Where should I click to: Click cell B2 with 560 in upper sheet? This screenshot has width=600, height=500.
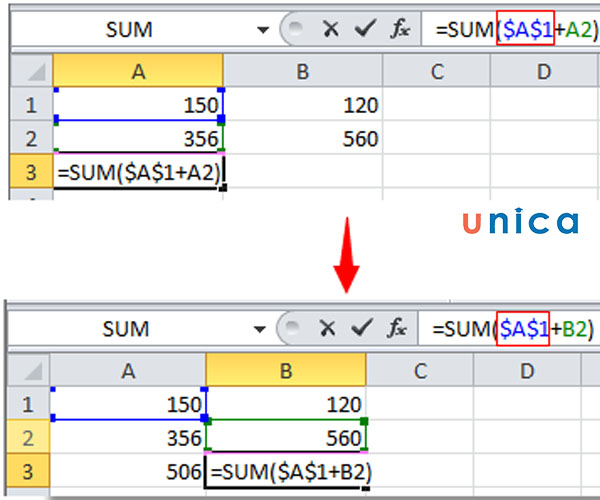click(x=304, y=139)
